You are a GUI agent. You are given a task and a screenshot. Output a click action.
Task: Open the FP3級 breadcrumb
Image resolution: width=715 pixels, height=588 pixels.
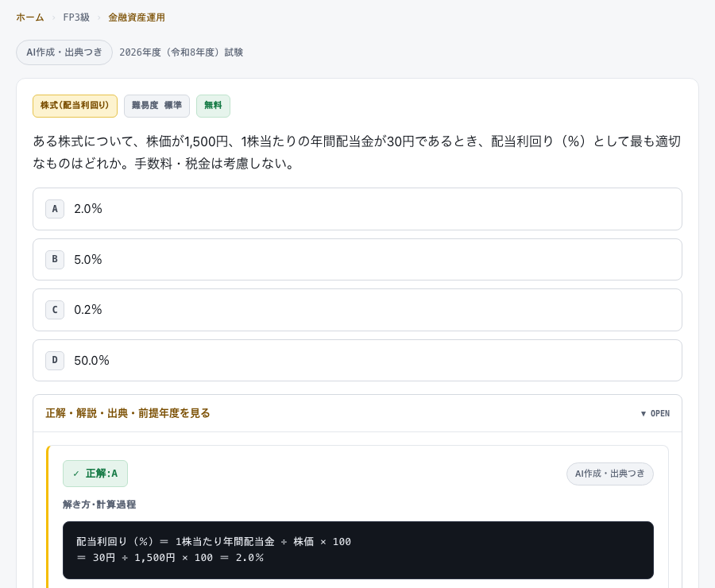pos(76,17)
